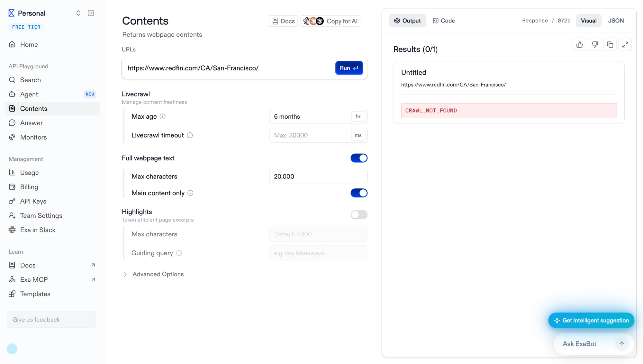Image resolution: width=643 pixels, height=364 pixels.
Task: Disable Full webpage text toggle
Action: click(359, 158)
